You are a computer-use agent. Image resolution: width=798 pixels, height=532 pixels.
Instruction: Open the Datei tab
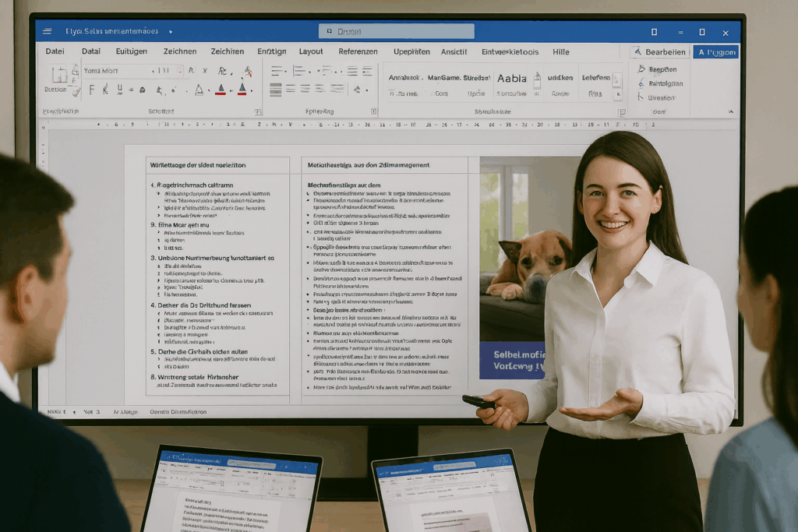coord(55,51)
